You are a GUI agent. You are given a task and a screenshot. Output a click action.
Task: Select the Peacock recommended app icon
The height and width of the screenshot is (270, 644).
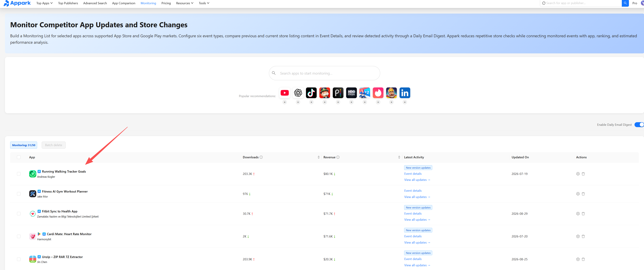pyautogui.click(x=338, y=93)
